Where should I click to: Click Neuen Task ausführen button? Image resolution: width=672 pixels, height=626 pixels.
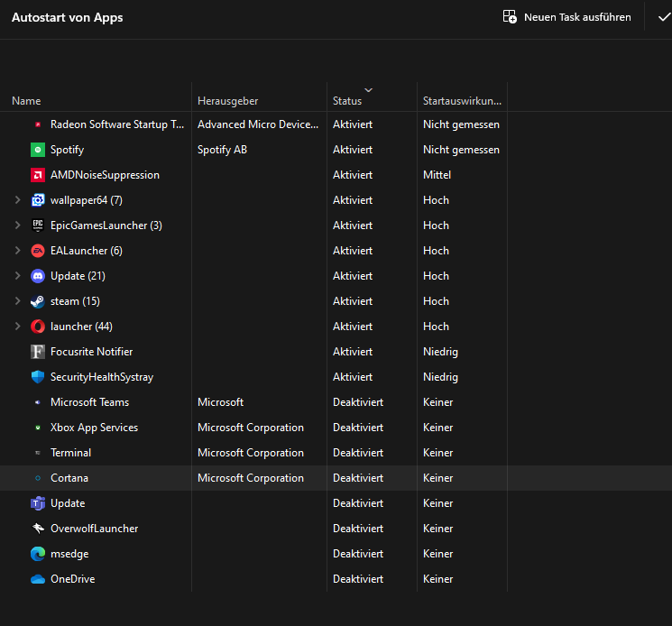tap(567, 17)
